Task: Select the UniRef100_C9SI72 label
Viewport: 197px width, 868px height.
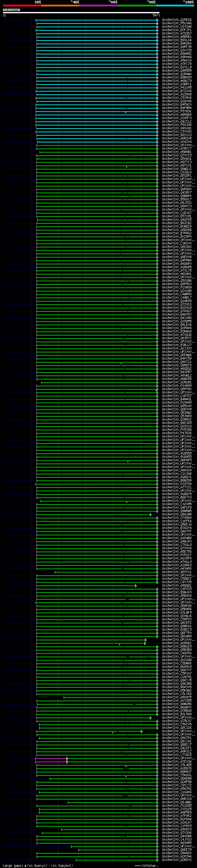Action: click(x=177, y=785)
